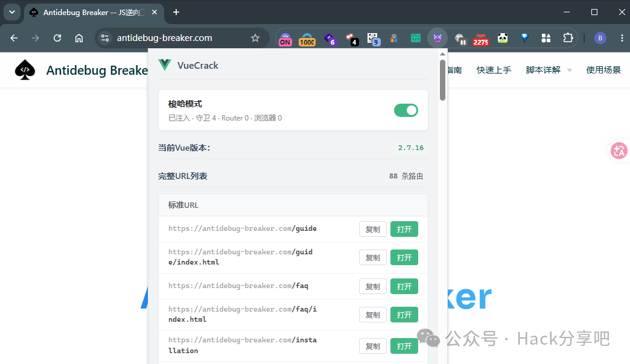Open Chrome's three-dot menu
The width and height of the screenshot is (630, 364).
pyautogui.click(x=622, y=38)
